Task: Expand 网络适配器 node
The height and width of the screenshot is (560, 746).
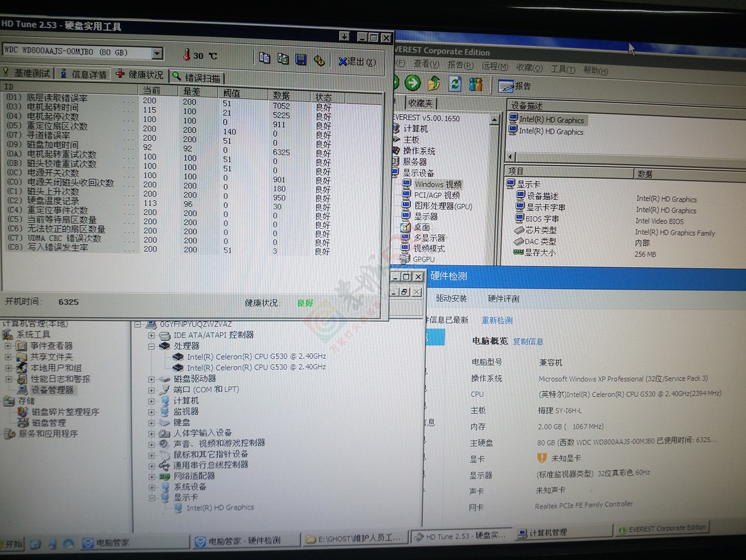Action: point(151,477)
